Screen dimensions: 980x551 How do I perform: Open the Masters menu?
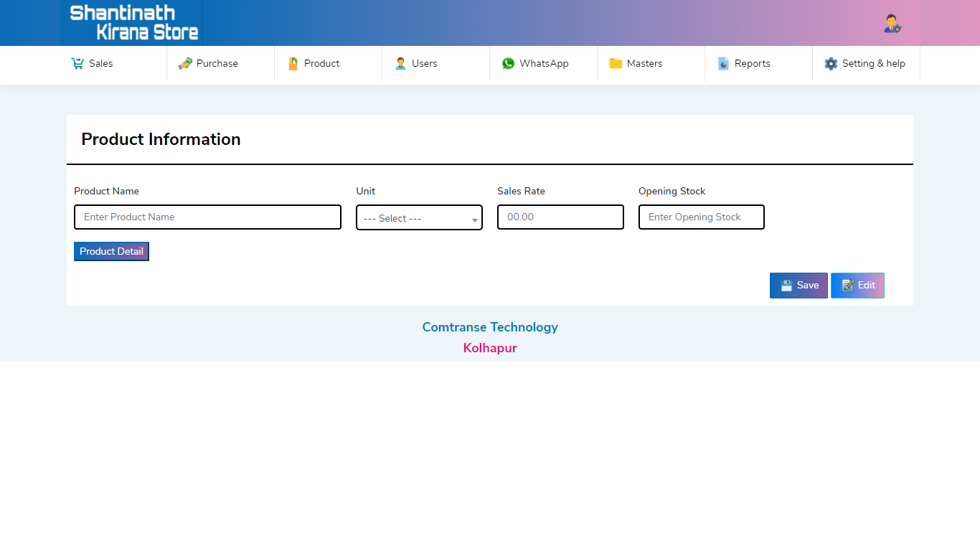(x=651, y=63)
